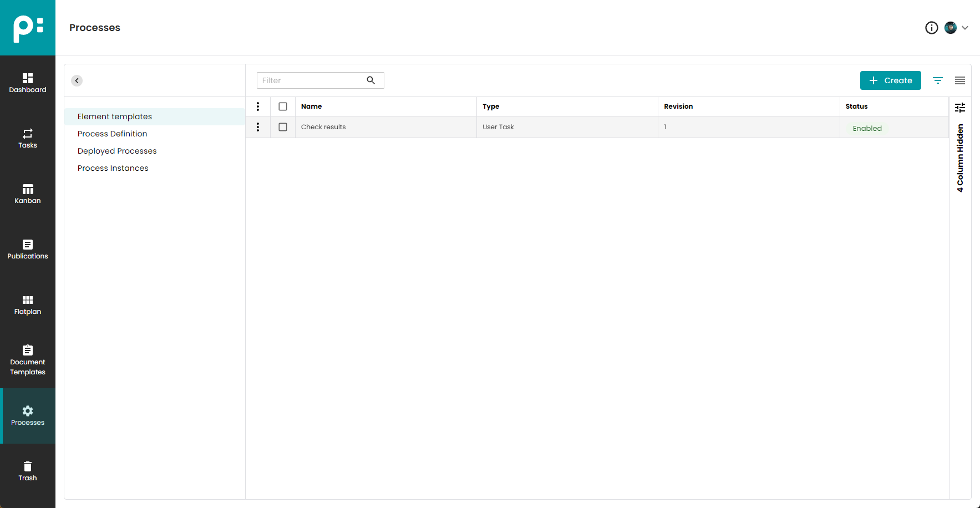Open Publications in the sidebar
The width and height of the screenshot is (980, 508).
pos(28,249)
